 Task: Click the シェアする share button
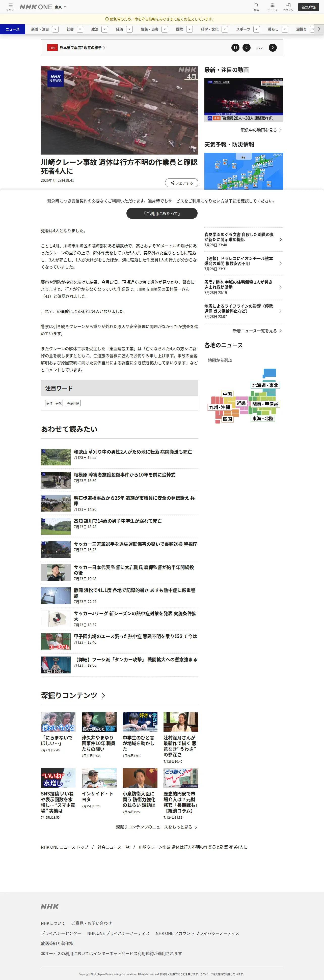point(182,183)
